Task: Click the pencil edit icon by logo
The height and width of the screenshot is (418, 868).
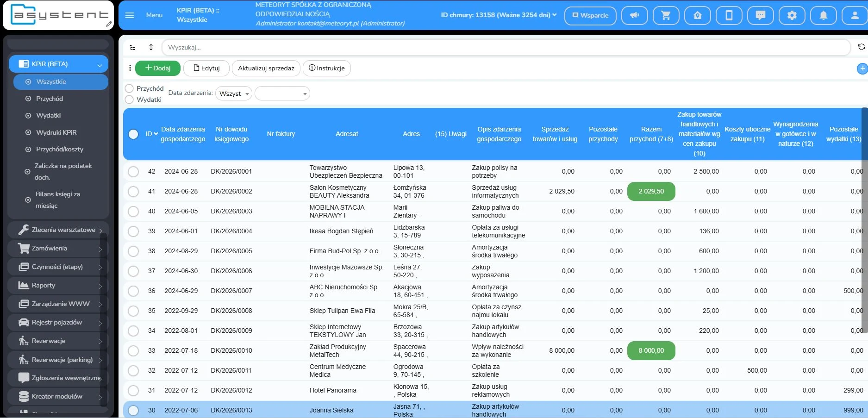Action: pos(108,24)
